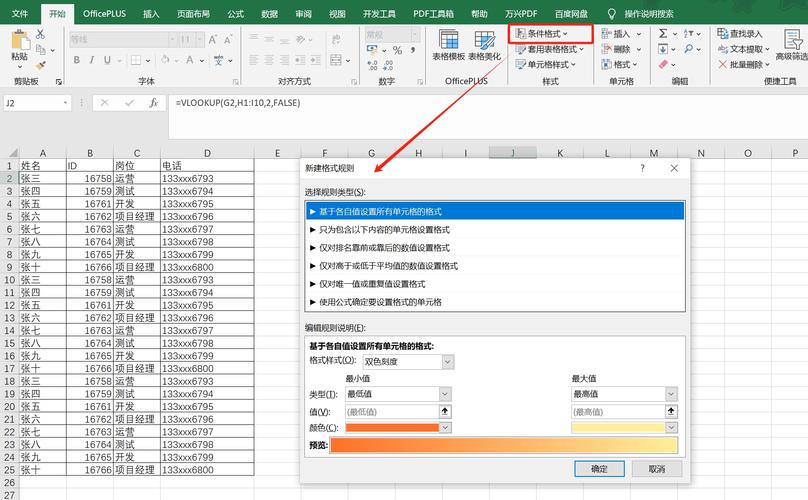Click the format painter brush icon
808x500 pixels.
pos(40,65)
